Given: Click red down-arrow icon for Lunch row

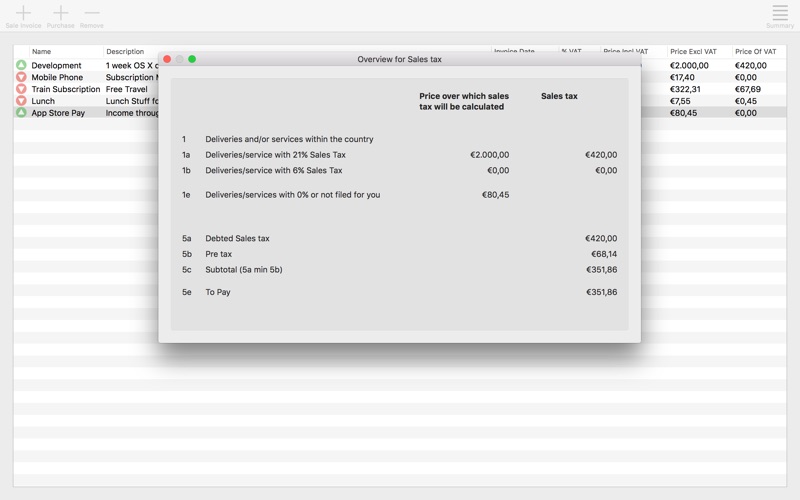Looking at the screenshot, I should [x=21, y=101].
